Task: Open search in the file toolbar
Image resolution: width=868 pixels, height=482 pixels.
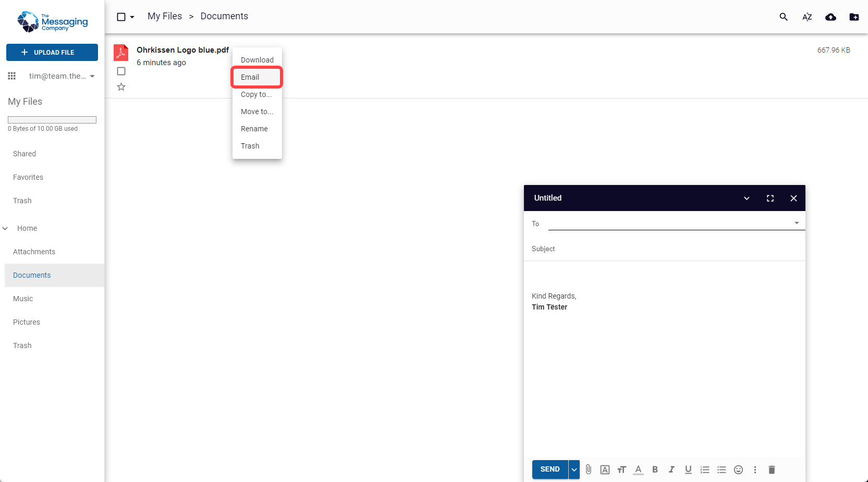Action: click(783, 17)
